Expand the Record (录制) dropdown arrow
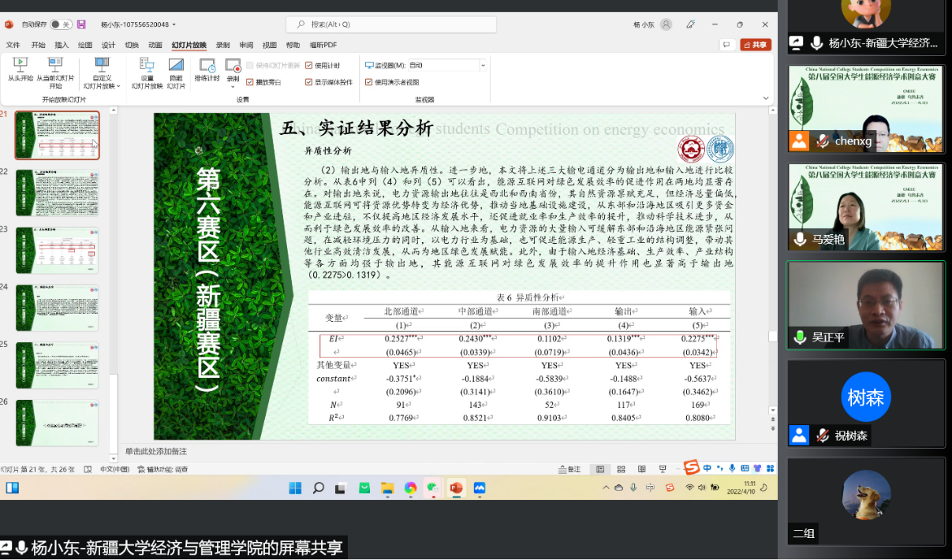The width and height of the screenshot is (952, 560). tap(233, 85)
